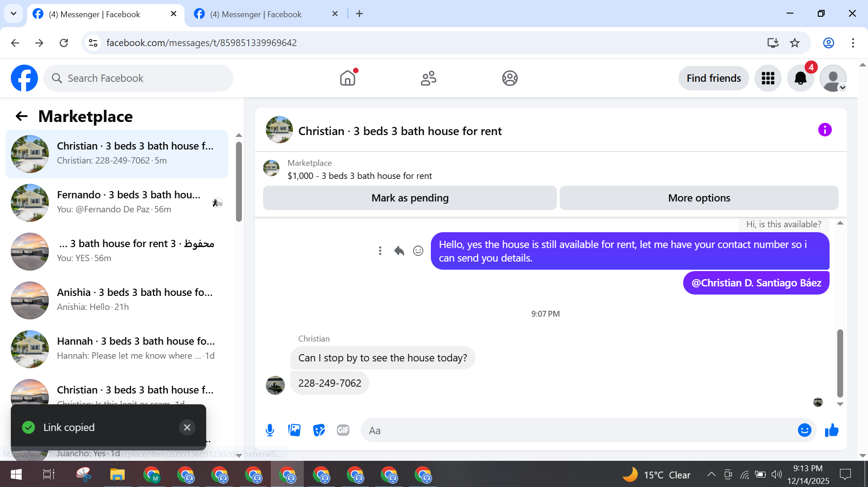Click the $1,000 listing title link
Screen dimensions: 868x487
tap(359, 176)
